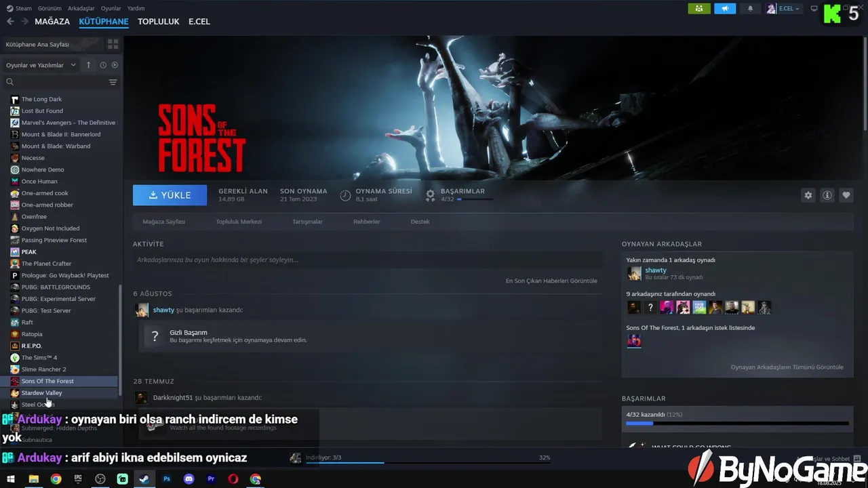Image resolution: width=868 pixels, height=488 pixels.
Task: Add game to favorites with the heart icon
Action: 846,195
